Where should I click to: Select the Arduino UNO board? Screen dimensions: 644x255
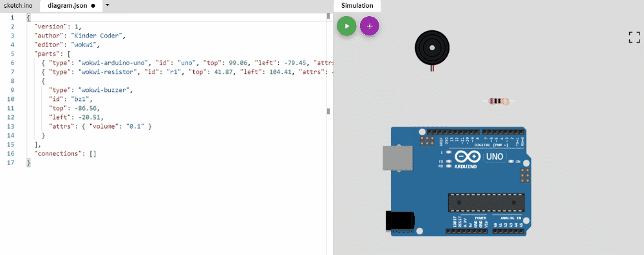pyautogui.click(x=457, y=182)
